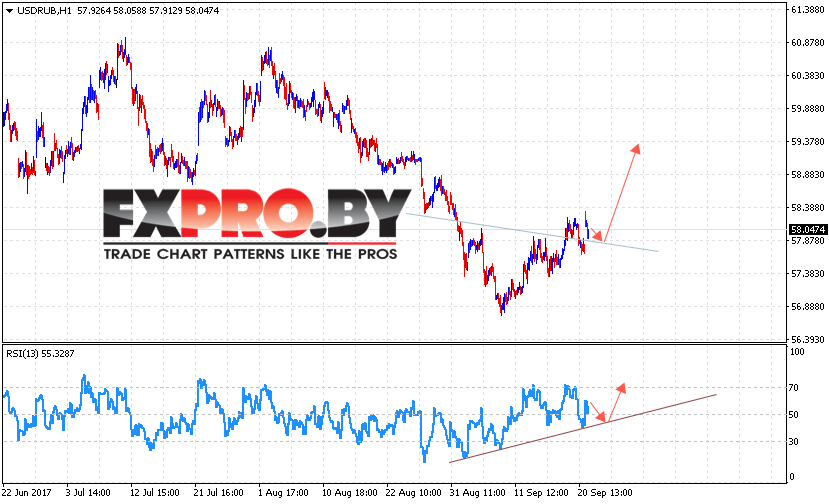Select time axis label 3 Jul 14:00
Screen dimensions: 829x504
(x=88, y=493)
